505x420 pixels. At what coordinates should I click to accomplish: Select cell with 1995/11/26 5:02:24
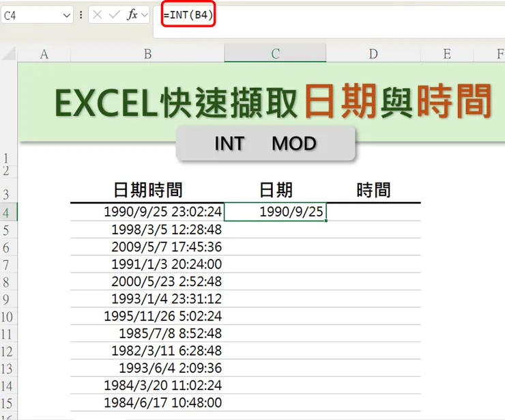click(147, 316)
